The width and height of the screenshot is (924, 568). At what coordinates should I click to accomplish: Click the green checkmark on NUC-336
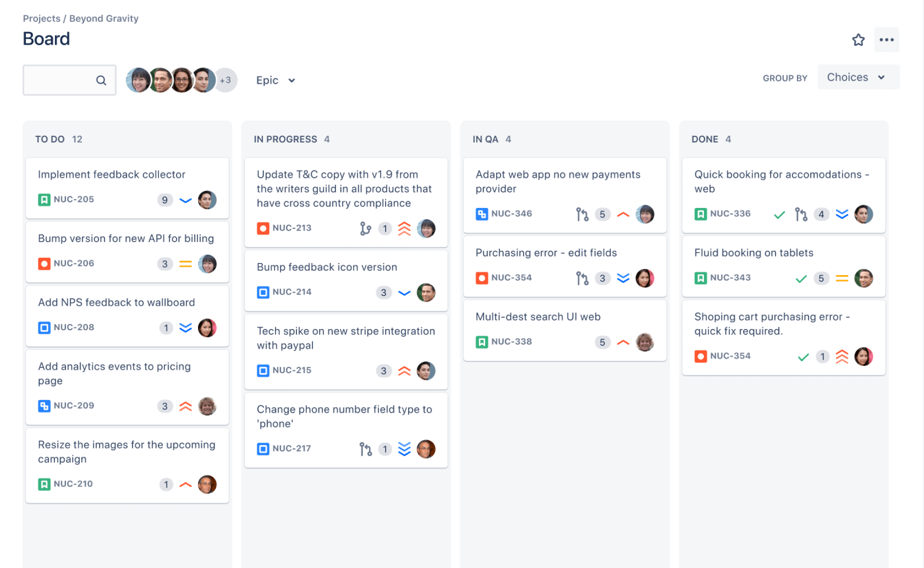[778, 214]
